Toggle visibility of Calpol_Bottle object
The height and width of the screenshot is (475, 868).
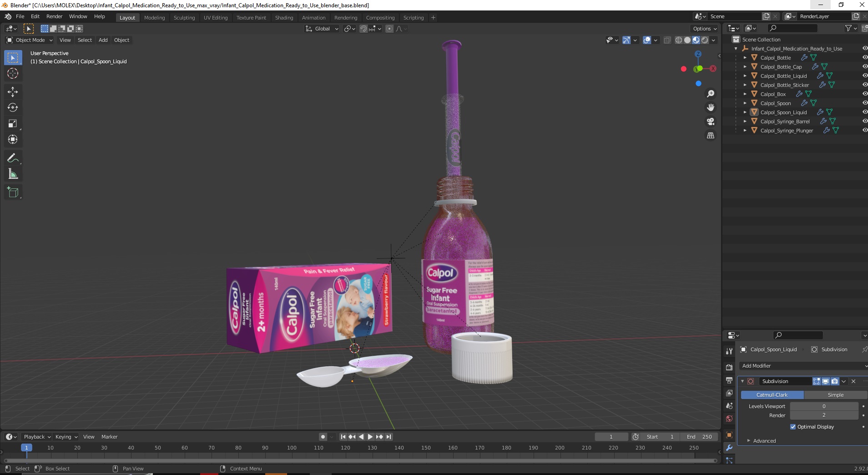tap(864, 58)
